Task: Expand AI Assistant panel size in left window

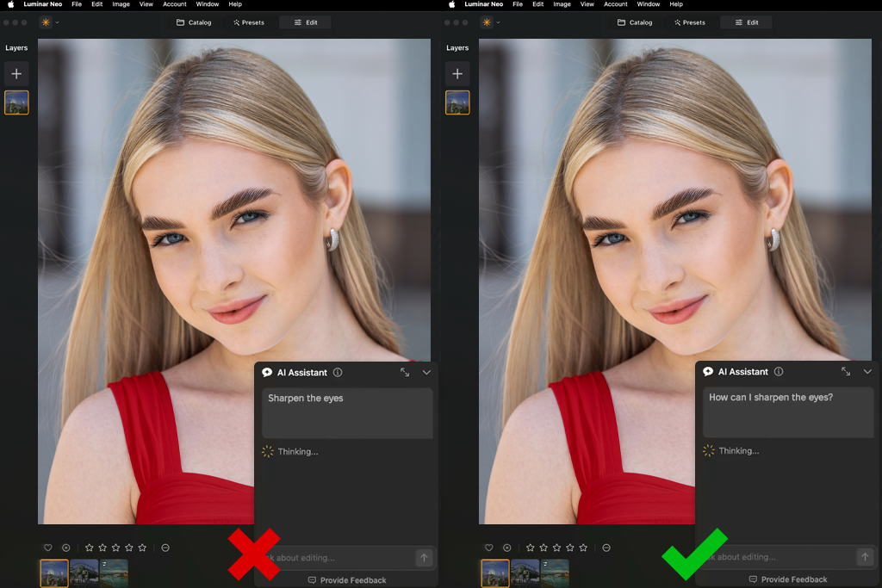Action: [x=405, y=372]
